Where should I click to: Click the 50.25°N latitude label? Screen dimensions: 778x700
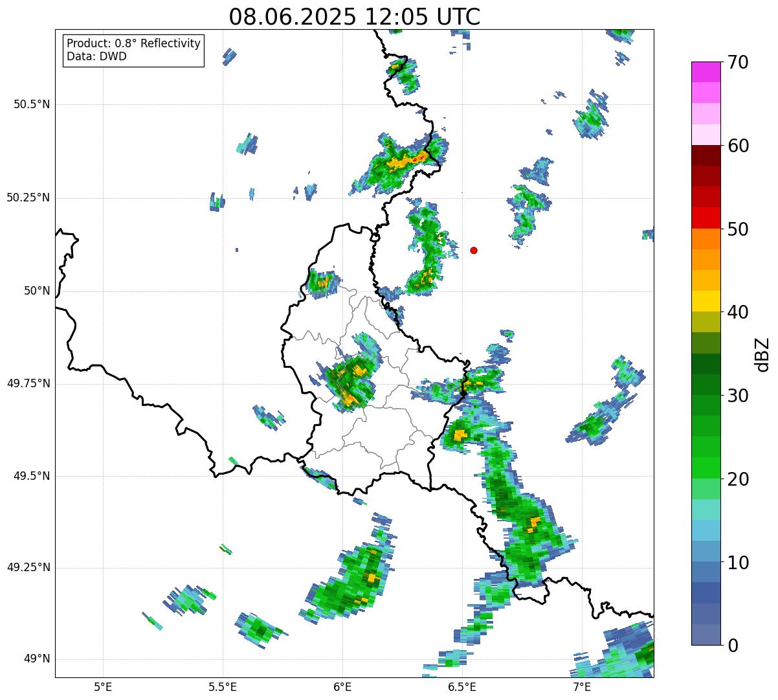click(x=28, y=198)
